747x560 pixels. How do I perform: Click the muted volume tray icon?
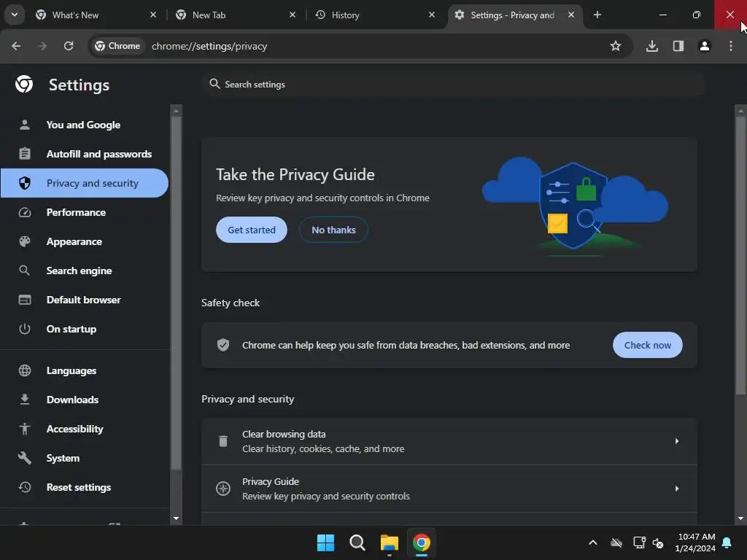[x=659, y=542]
